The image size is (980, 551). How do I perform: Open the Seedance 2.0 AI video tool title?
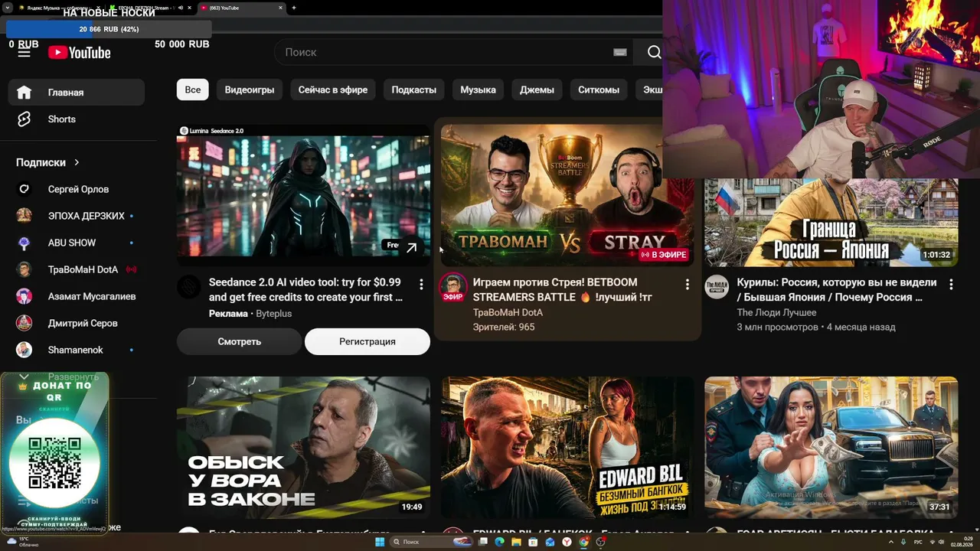click(305, 290)
